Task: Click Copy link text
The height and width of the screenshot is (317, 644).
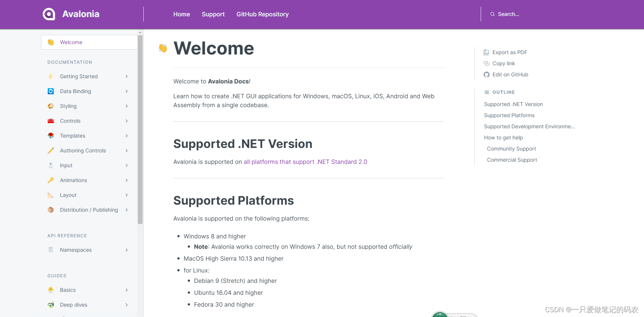Action: pos(504,63)
